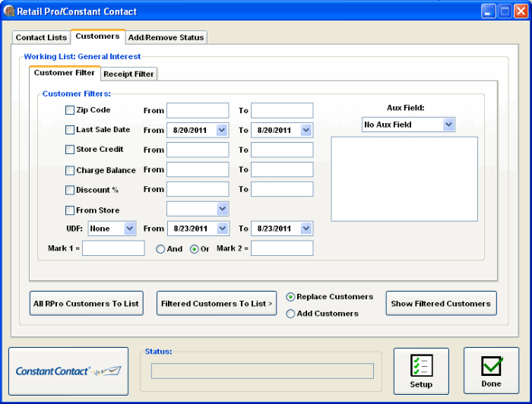Click the Mark 2 input field

282,248
